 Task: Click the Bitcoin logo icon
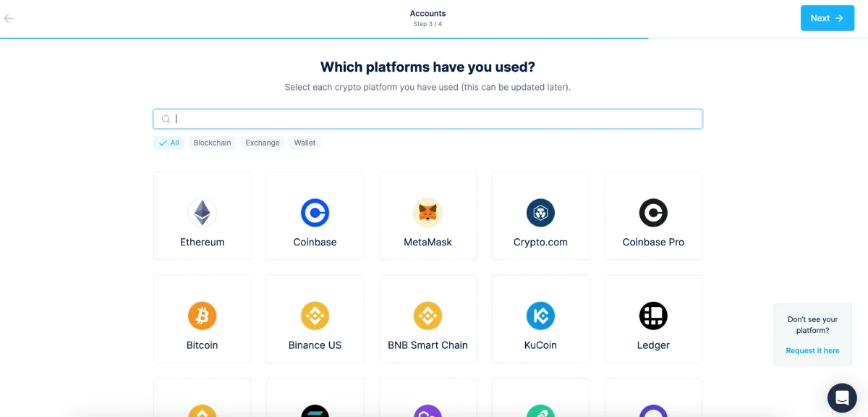point(202,316)
